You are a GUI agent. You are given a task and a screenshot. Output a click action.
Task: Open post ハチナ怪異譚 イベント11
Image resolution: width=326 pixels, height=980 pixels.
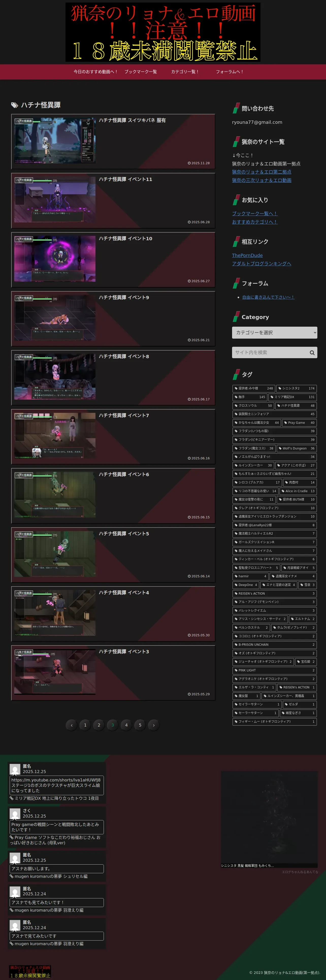point(113,201)
